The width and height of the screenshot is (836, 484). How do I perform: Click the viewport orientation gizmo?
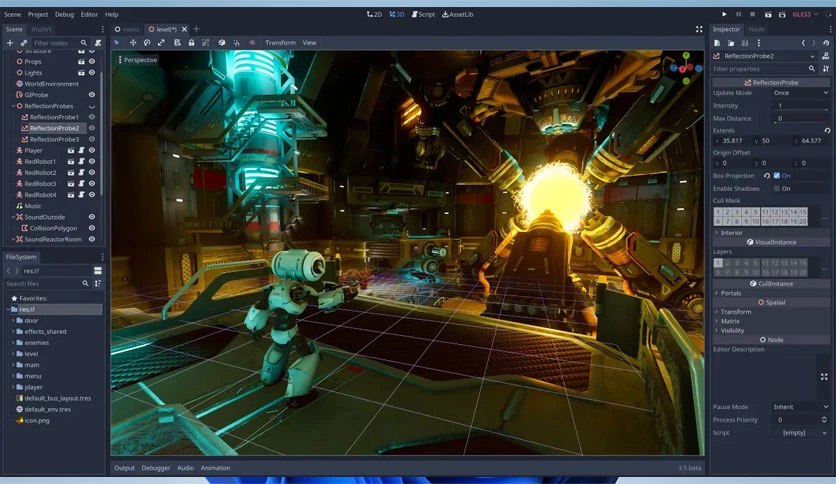coord(686,68)
